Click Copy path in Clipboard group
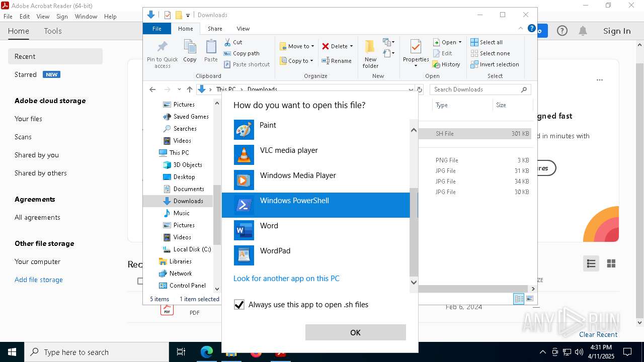 [x=242, y=53]
